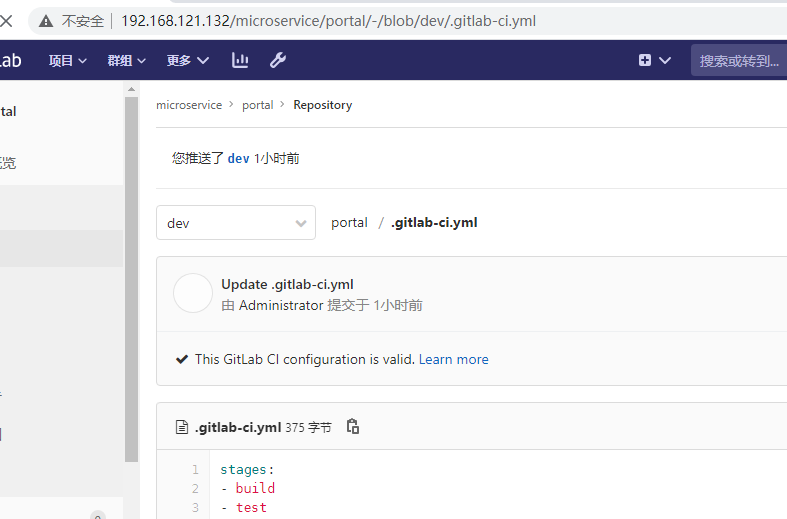Image resolution: width=787 pixels, height=519 pixels.
Task: Click the 'stages:' code text
Action: pyautogui.click(x=247, y=470)
